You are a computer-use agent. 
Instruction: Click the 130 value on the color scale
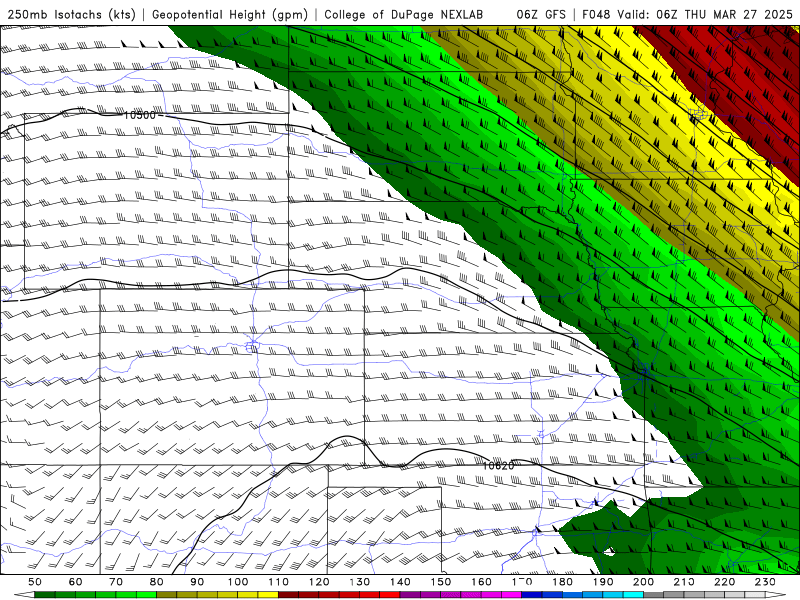click(x=360, y=582)
